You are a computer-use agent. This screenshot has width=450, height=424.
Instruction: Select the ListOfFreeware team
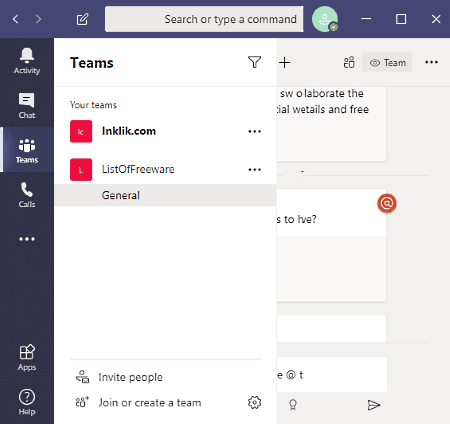click(165, 169)
